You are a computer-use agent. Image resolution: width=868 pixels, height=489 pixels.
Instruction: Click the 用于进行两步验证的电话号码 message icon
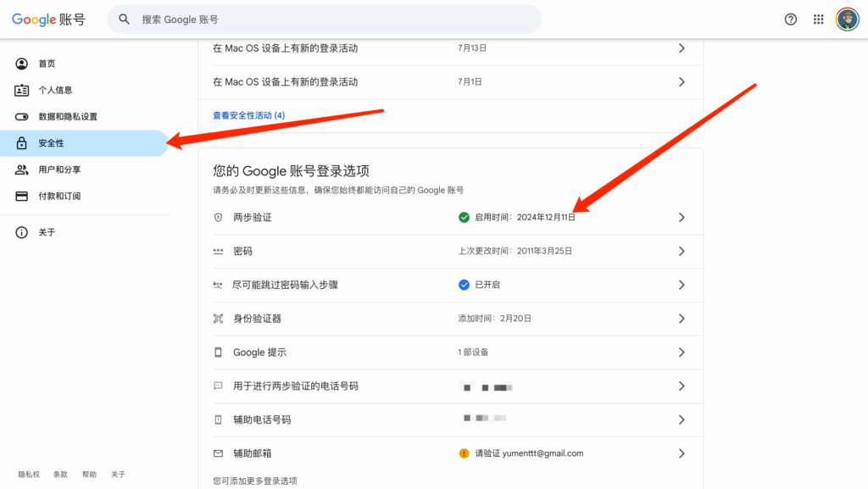point(218,386)
